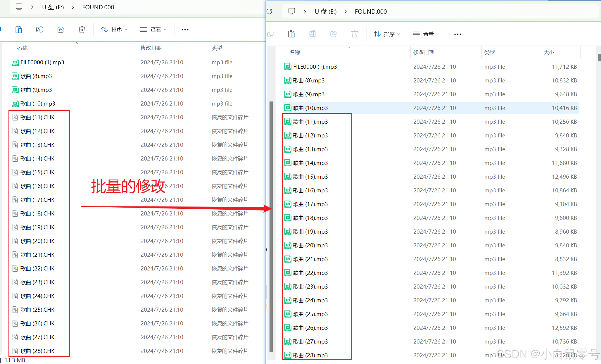Expand the chevron after U 盘 (E:) in left window
The width and height of the screenshot is (601, 364).
tap(73, 7)
